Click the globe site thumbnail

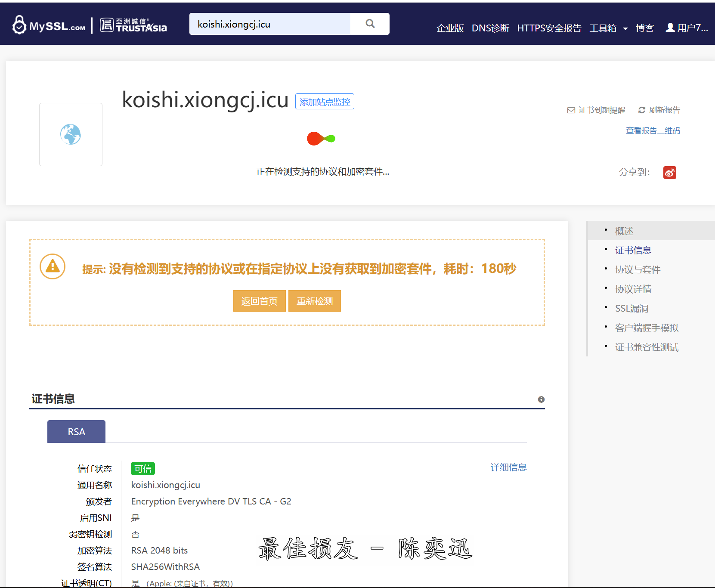coord(71,134)
